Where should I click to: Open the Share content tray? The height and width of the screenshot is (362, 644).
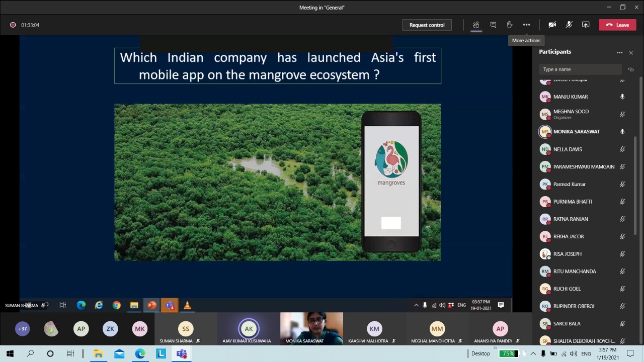(586, 25)
